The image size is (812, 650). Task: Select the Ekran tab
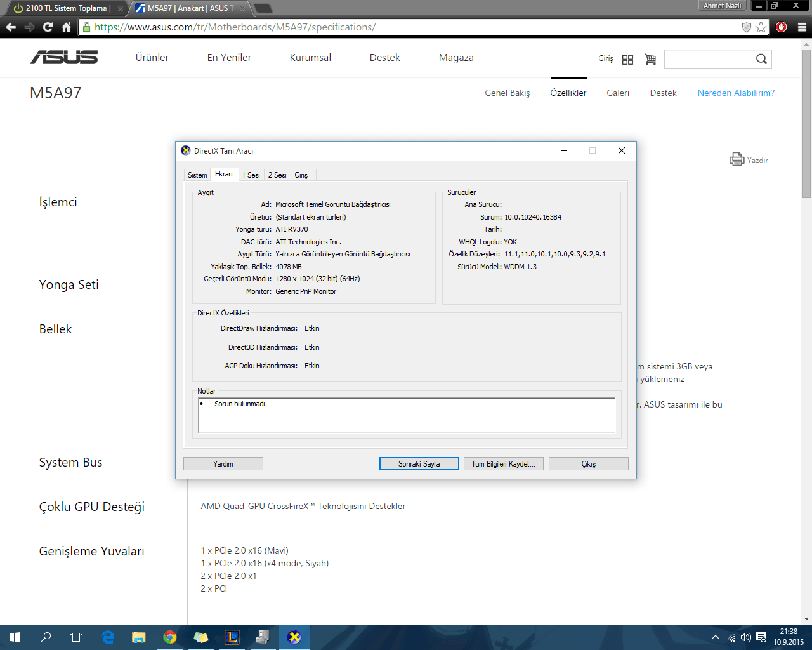[224, 174]
